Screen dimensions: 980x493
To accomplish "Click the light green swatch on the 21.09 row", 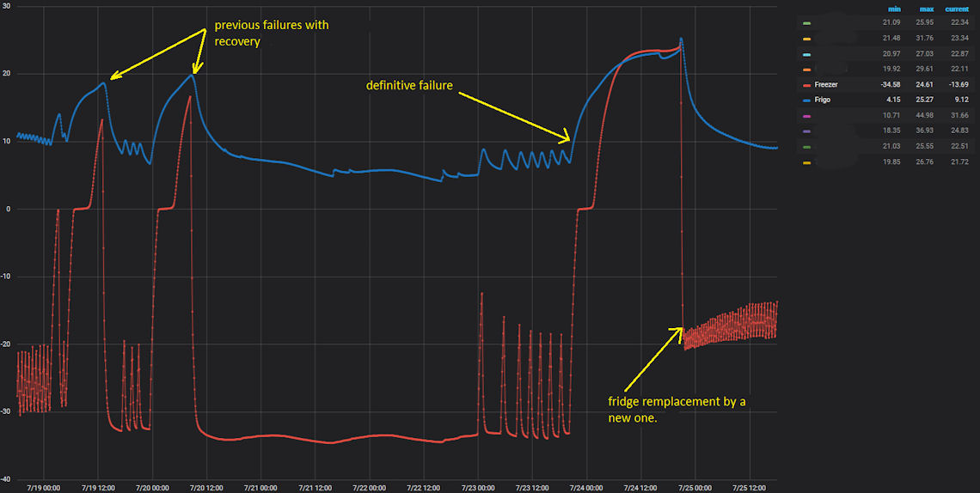I will tap(806, 24).
